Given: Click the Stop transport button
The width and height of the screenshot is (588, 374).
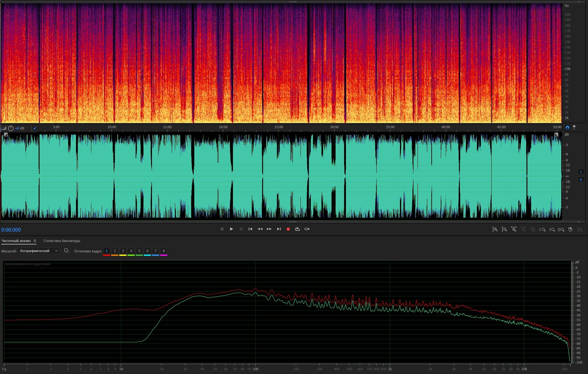Looking at the screenshot, I should click(x=222, y=229).
